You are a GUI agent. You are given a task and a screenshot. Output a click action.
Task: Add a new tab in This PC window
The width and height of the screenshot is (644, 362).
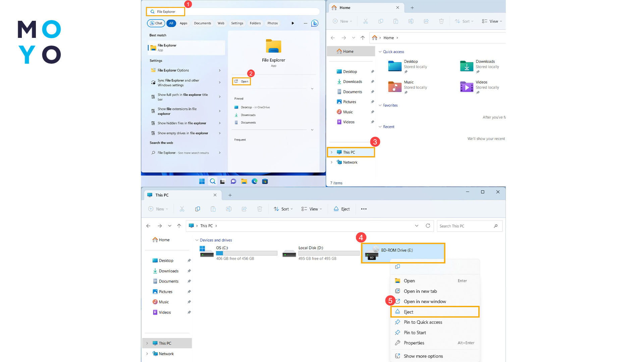coord(230,195)
